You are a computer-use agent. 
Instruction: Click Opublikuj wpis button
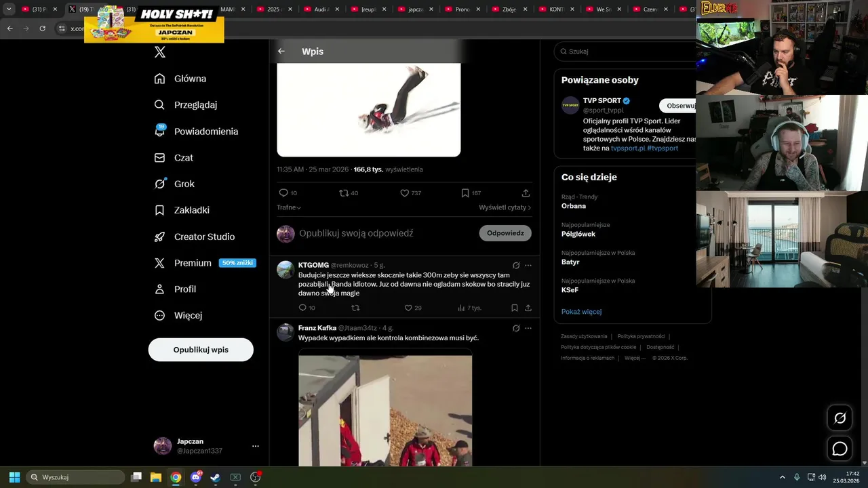point(201,350)
